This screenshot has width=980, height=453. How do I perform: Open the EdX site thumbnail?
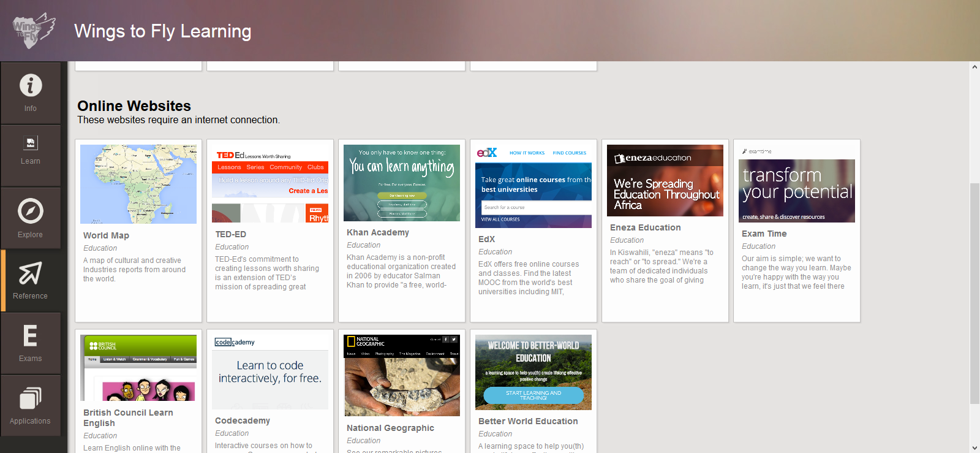(533, 186)
